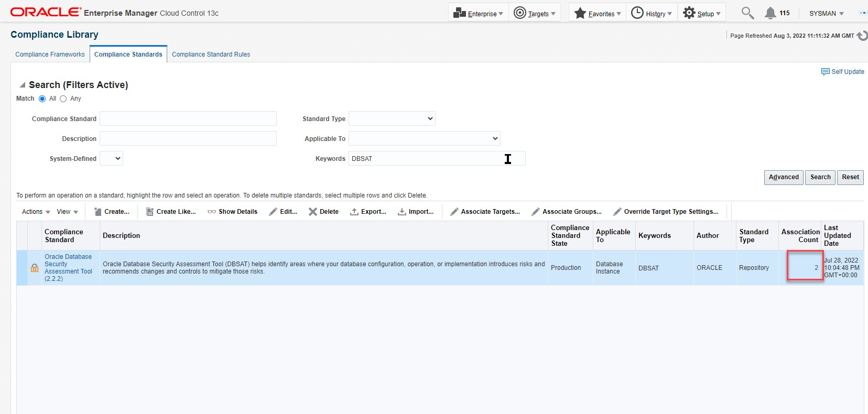Click the Associate Targets pencil icon
The height and width of the screenshot is (414, 868).
(454, 212)
